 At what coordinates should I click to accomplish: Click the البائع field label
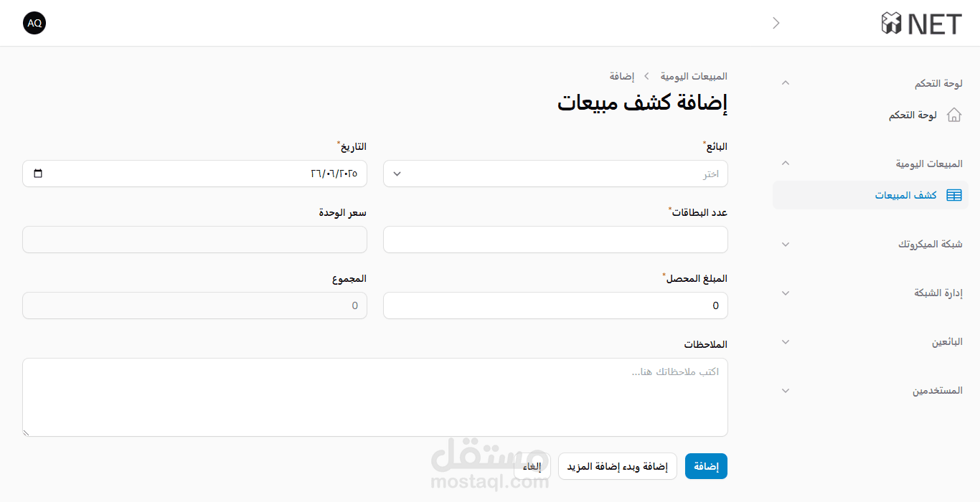pyautogui.click(x=717, y=147)
